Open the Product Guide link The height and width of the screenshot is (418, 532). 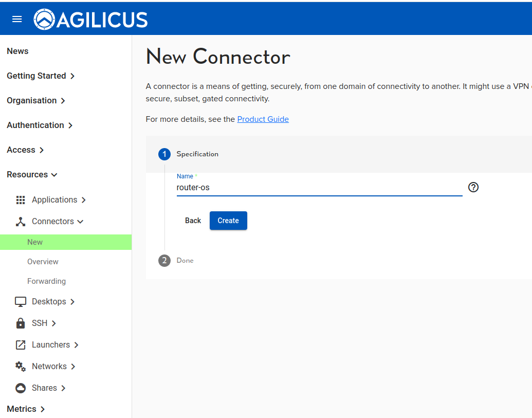(x=263, y=119)
